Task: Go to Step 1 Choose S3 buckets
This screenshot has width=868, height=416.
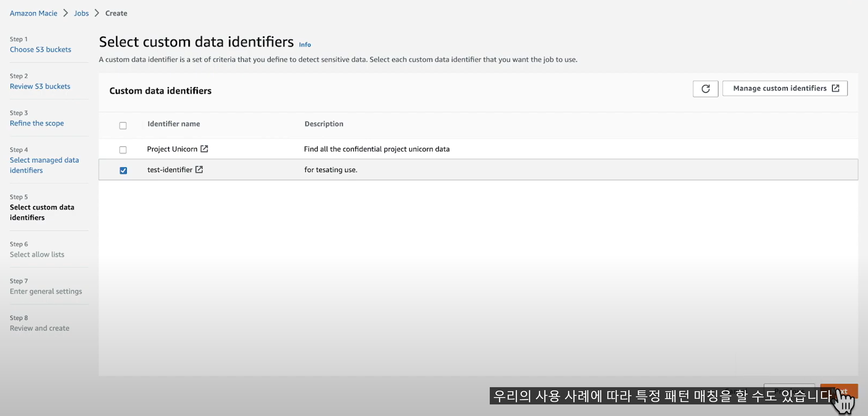Action: click(40, 50)
